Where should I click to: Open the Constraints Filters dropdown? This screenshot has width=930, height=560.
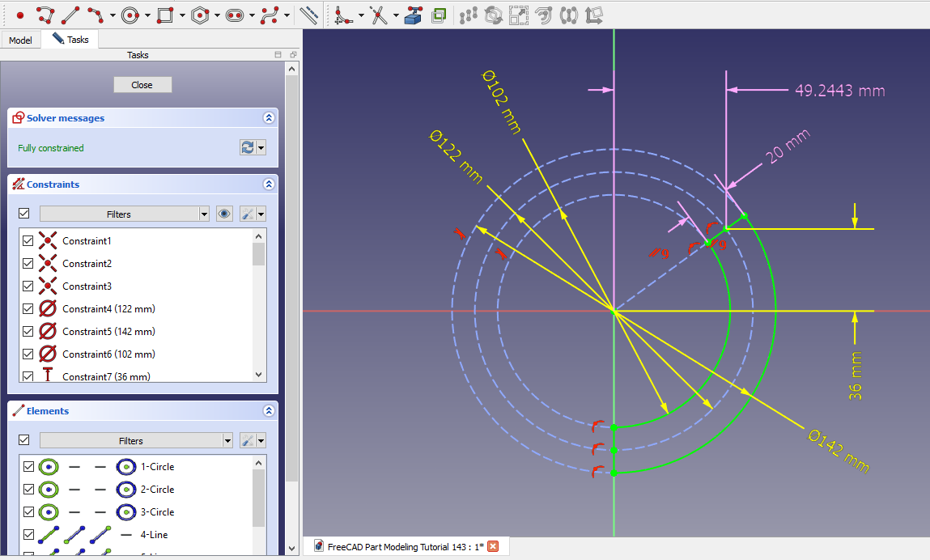tap(125, 214)
